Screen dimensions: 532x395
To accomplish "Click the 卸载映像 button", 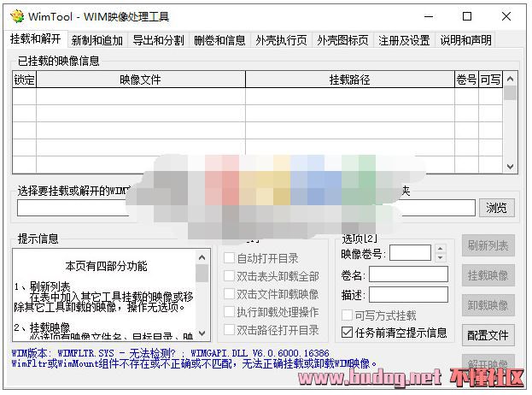I will coord(488,305).
